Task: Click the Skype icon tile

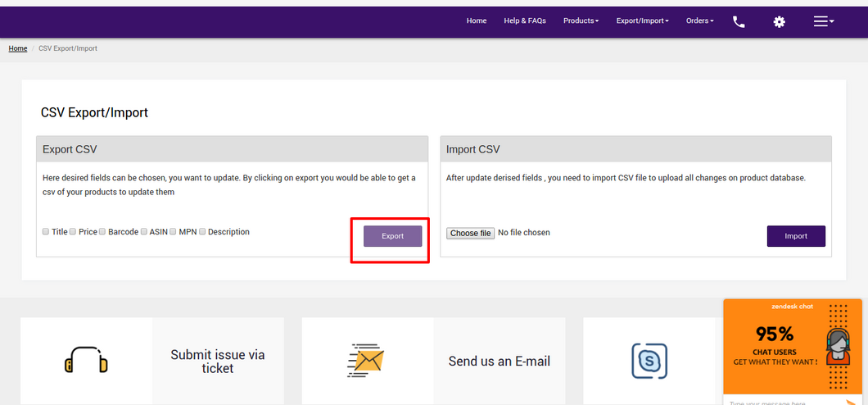Action: (x=649, y=361)
